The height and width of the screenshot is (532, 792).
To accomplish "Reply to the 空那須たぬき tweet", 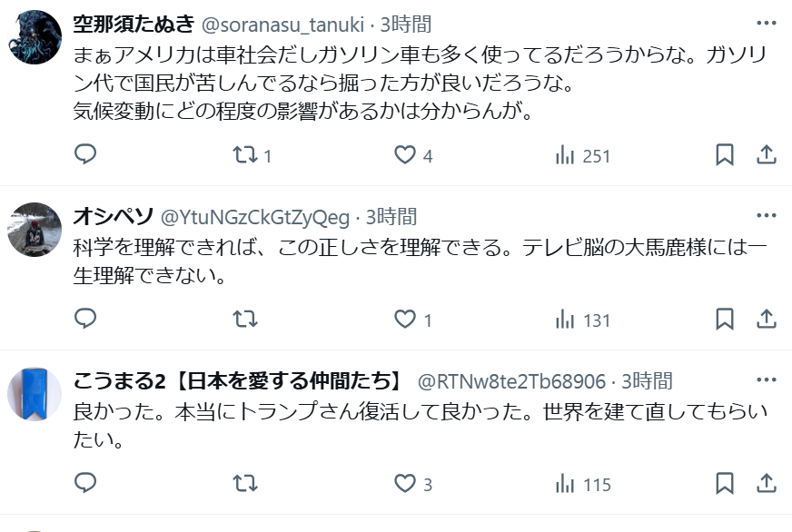I will click(x=85, y=154).
